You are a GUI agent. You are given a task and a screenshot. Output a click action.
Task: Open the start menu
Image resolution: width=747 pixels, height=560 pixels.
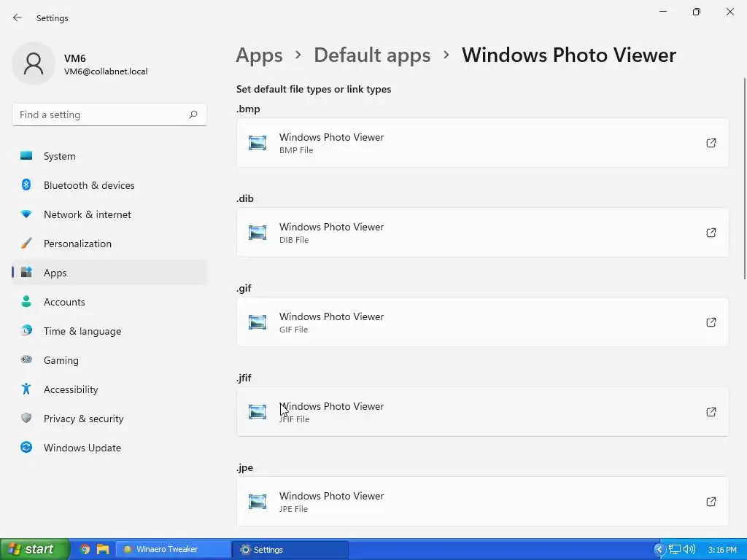coord(34,549)
